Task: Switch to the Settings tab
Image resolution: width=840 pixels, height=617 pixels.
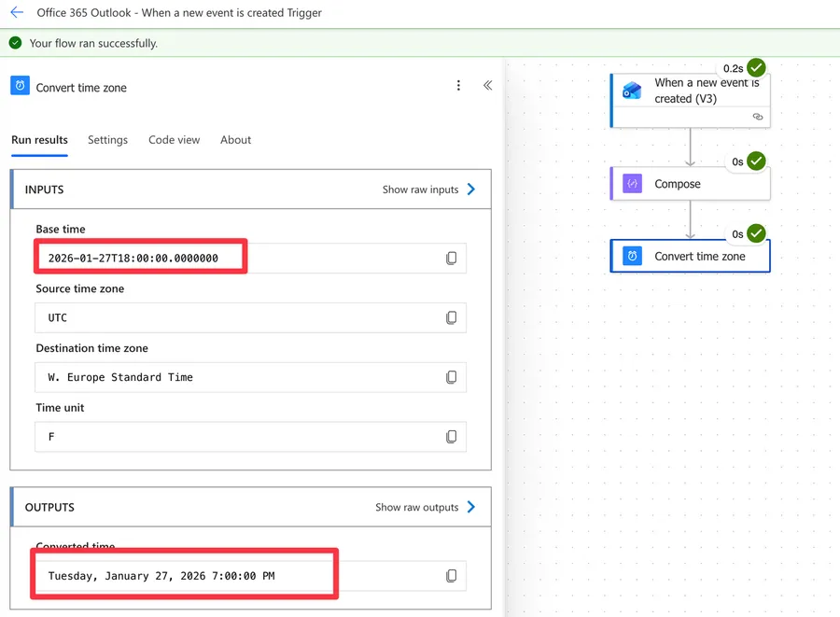Action: pyautogui.click(x=107, y=140)
